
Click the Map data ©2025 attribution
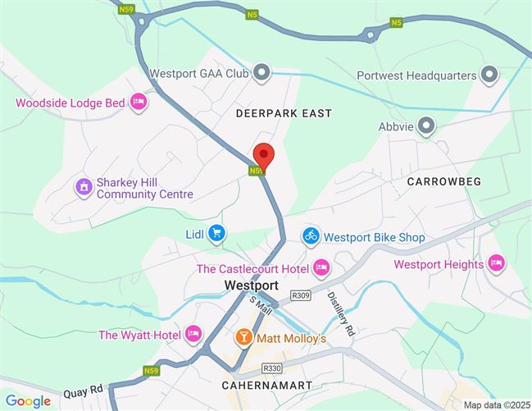tap(497, 405)
